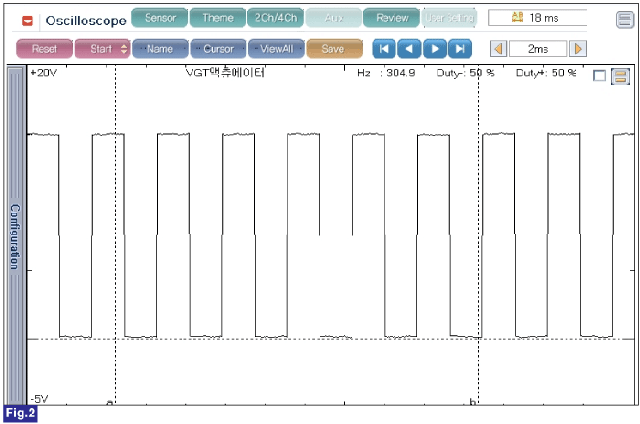Step back one waveform frame
The height and width of the screenshot is (424, 640).
tap(409, 49)
